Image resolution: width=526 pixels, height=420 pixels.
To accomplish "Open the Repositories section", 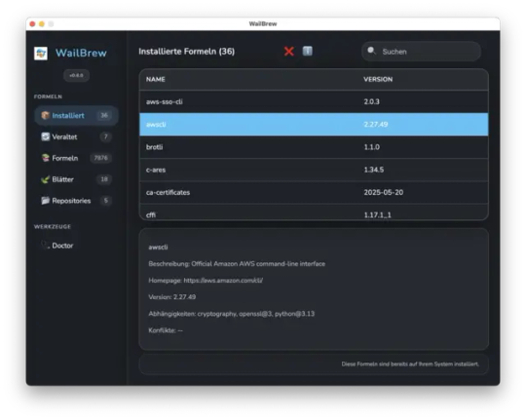I will click(x=77, y=201).
